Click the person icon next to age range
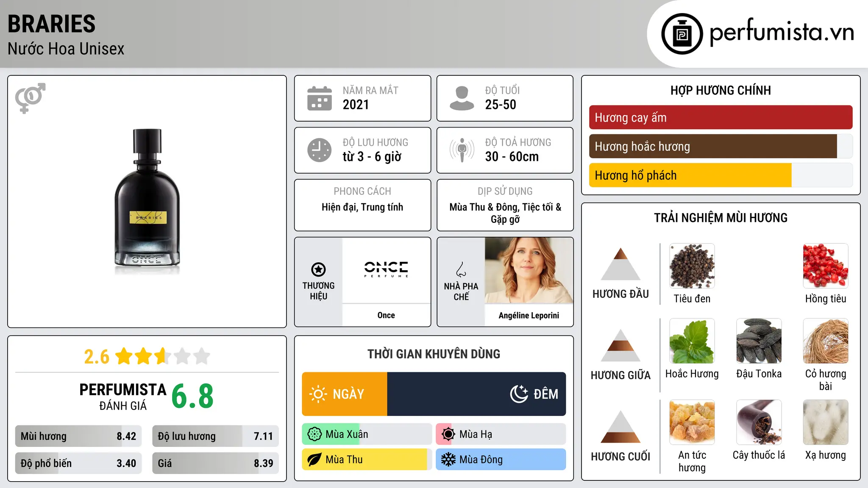868x488 pixels. tap(462, 98)
